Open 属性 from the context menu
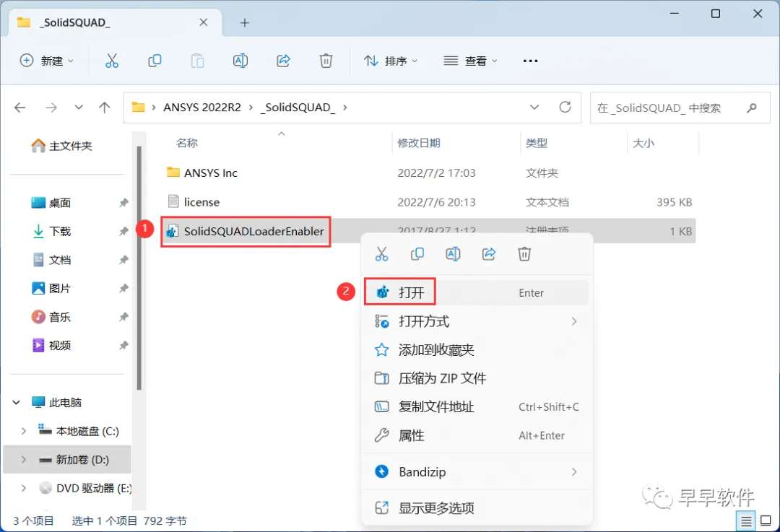The image size is (780, 532). tap(477, 435)
